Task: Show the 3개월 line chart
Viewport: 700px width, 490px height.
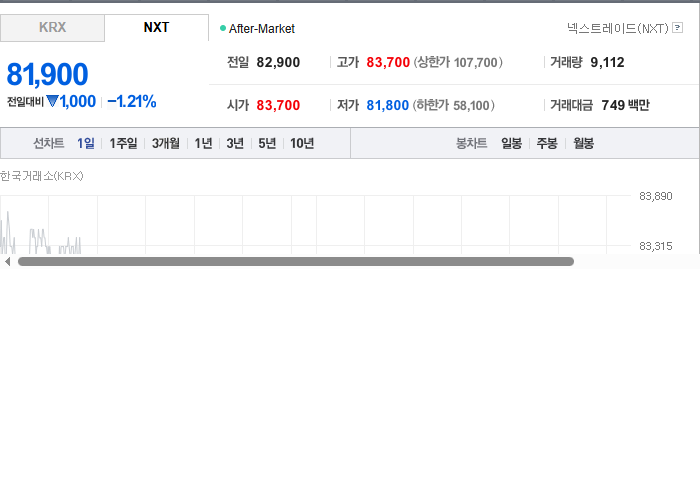Action: coord(166,143)
